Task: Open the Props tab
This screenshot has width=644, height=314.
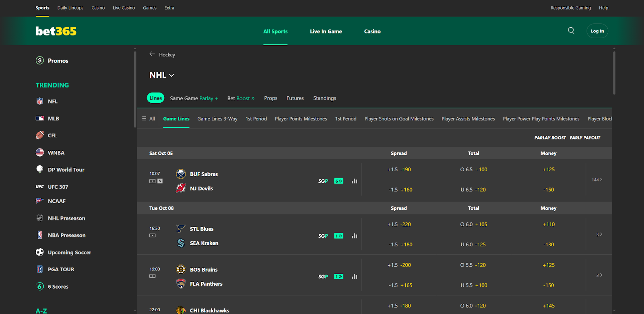Action: click(270, 98)
